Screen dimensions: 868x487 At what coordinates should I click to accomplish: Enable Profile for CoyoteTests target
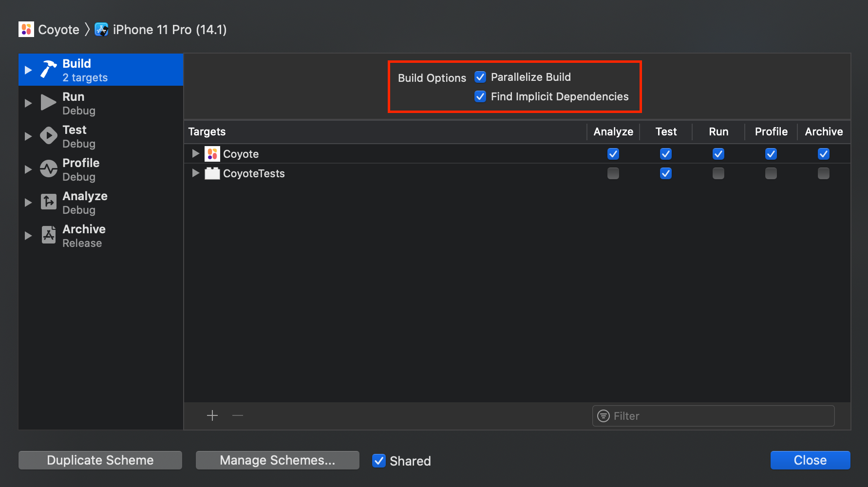click(x=771, y=173)
